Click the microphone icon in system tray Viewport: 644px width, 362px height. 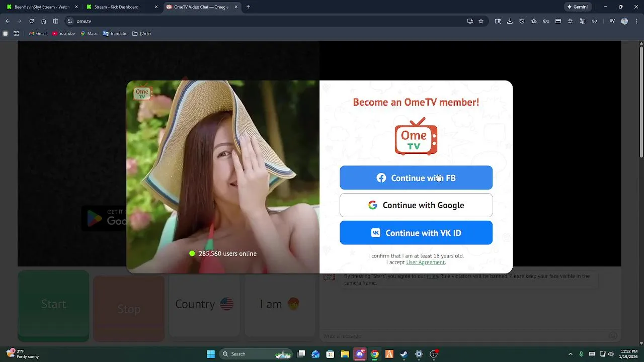[581, 354]
